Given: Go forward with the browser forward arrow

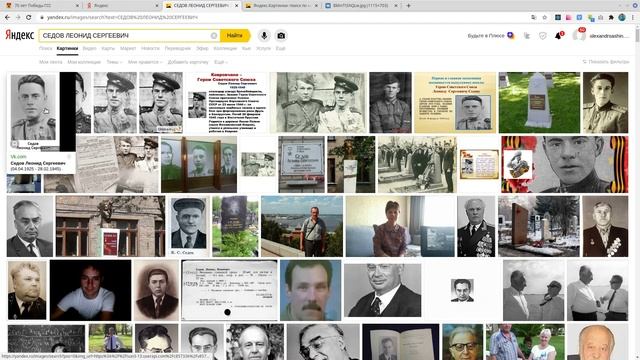Looking at the screenshot, I should 18,18.
